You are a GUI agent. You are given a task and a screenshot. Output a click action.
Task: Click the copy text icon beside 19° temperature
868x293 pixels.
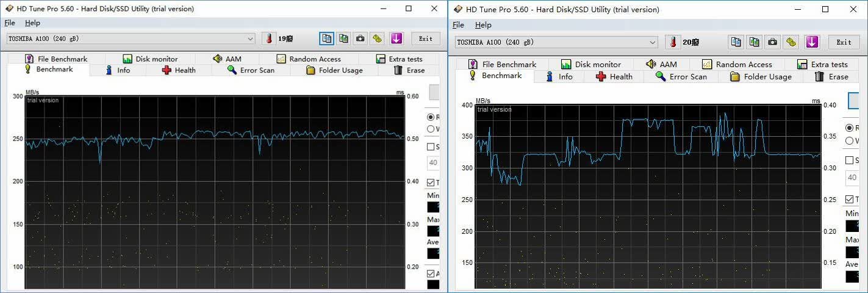tap(327, 38)
